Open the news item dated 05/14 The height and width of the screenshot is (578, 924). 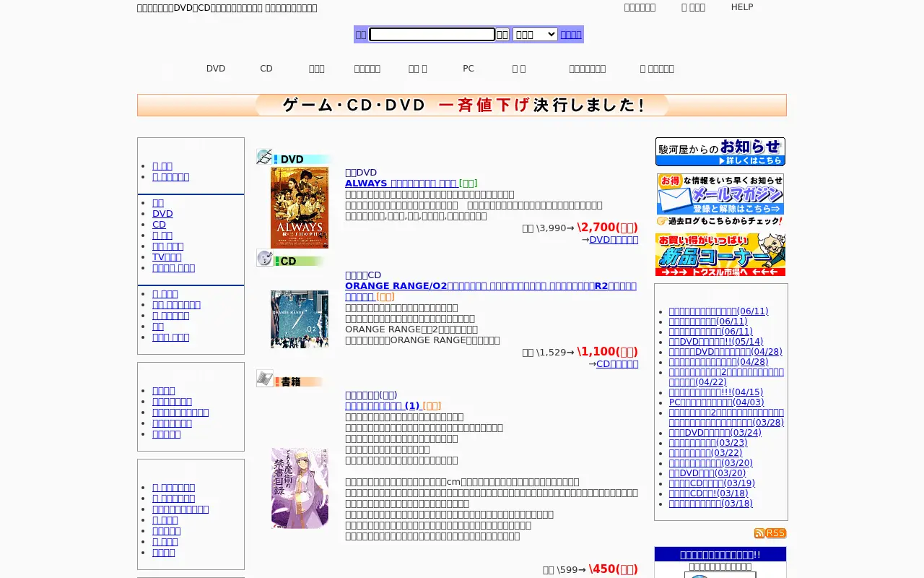click(715, 341)
